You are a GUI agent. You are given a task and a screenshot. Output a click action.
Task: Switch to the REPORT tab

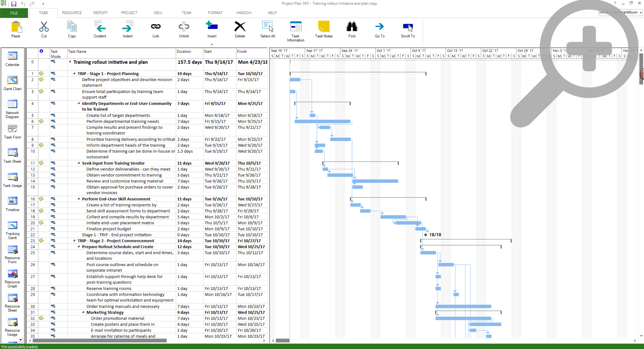100,13
